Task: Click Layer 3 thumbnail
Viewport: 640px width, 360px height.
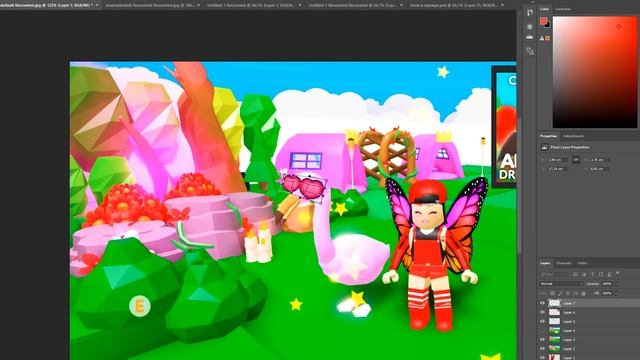Action: pyautogui.click(x=554, y=340)
